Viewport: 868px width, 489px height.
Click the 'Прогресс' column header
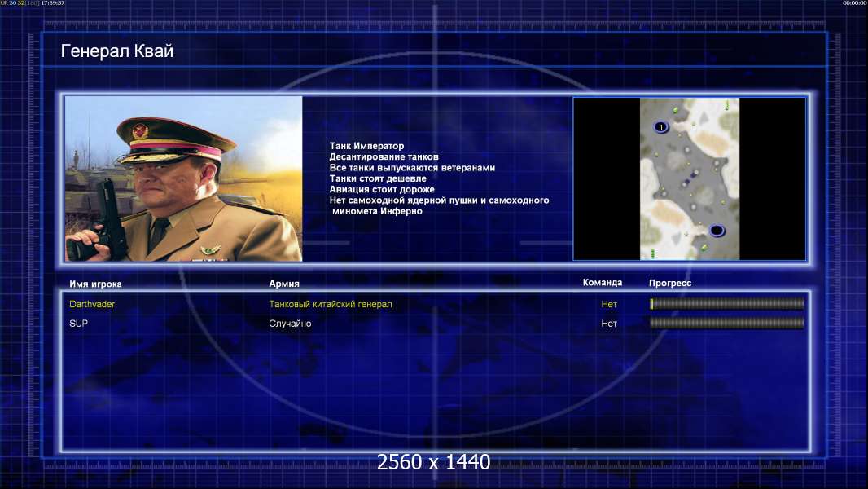pos(669,283)
